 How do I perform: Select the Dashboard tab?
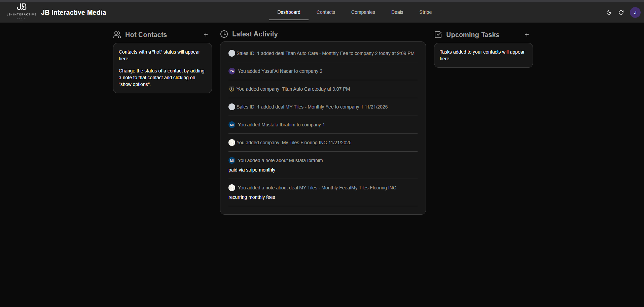pyautogui.click(x=289, y=12)
